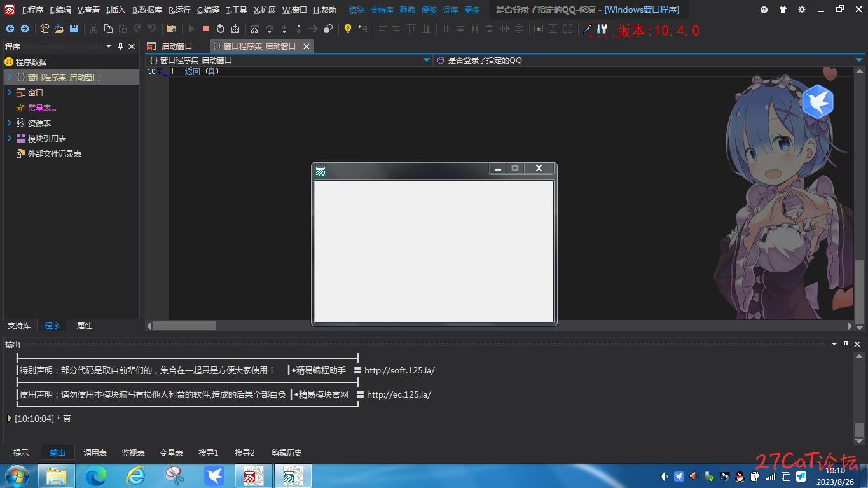Click the color picker eyedropper toolbar icon
This screenshot has width=868, height=488.
click(588, 29)
